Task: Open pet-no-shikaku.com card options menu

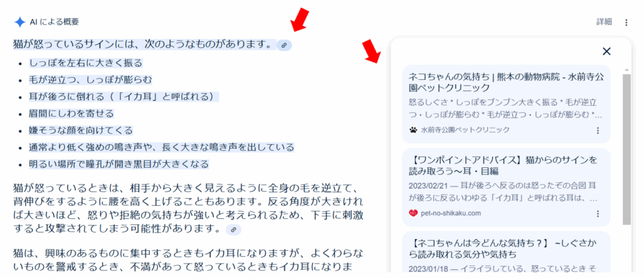Action: click(x=597, y=213)
